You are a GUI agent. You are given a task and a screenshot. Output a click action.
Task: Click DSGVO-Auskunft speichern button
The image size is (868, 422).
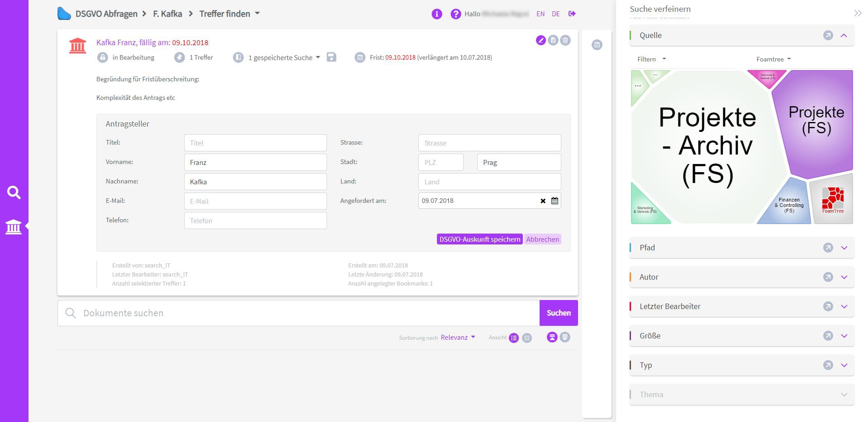point(479,239)
